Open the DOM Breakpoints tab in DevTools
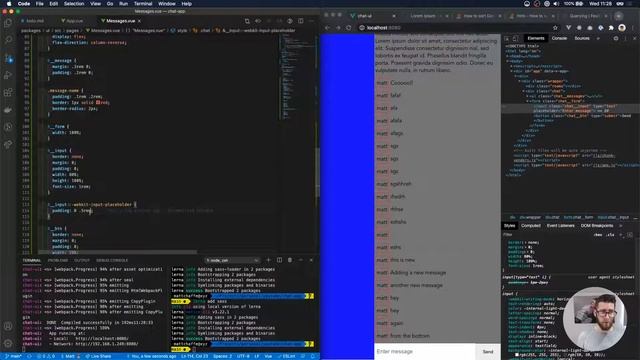640x360 pixels. [597, 225]
